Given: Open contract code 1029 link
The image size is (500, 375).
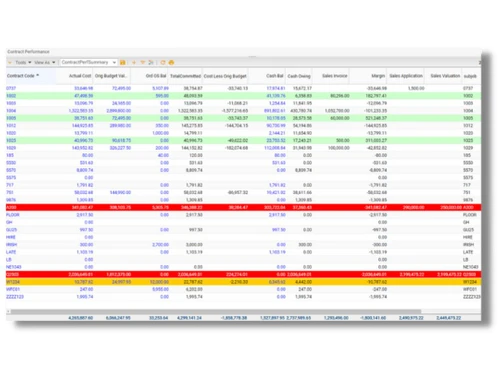Looking at the screenshot, I should tap(11, 148).
